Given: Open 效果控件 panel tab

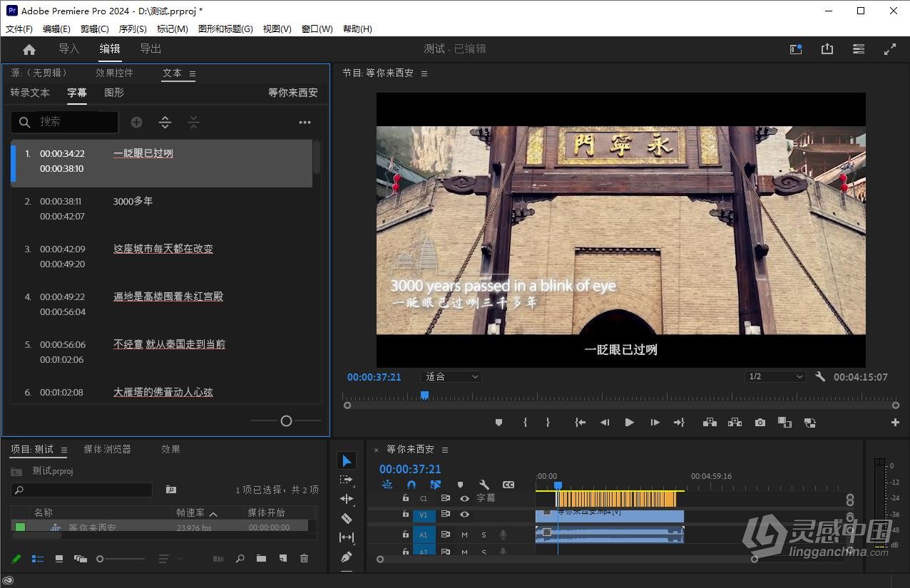Looking at the screenshot, I should tap(115, 73).
